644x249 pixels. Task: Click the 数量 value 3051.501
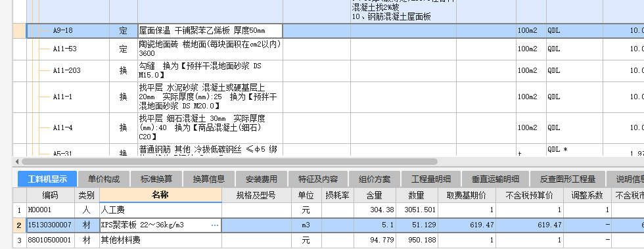coord(417,210)
